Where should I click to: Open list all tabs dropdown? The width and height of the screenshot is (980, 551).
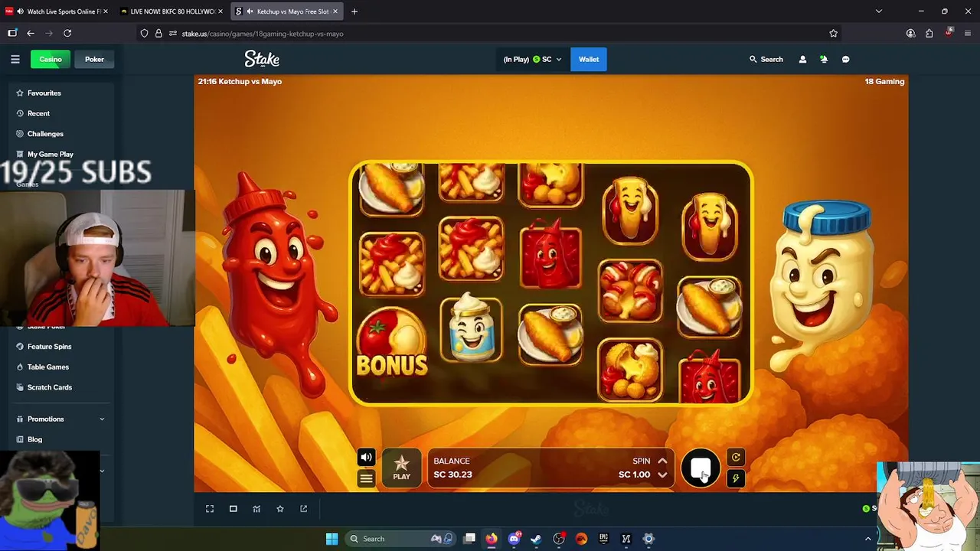tap(878, 11)
